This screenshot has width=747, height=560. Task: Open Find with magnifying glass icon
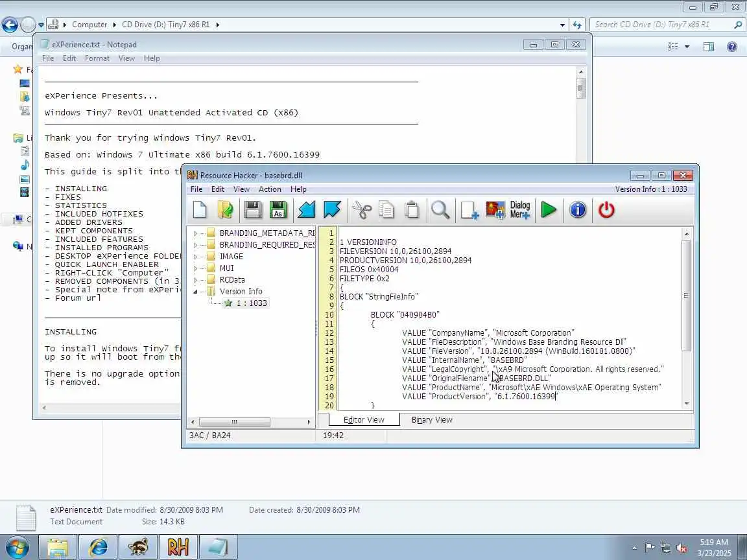440,210
